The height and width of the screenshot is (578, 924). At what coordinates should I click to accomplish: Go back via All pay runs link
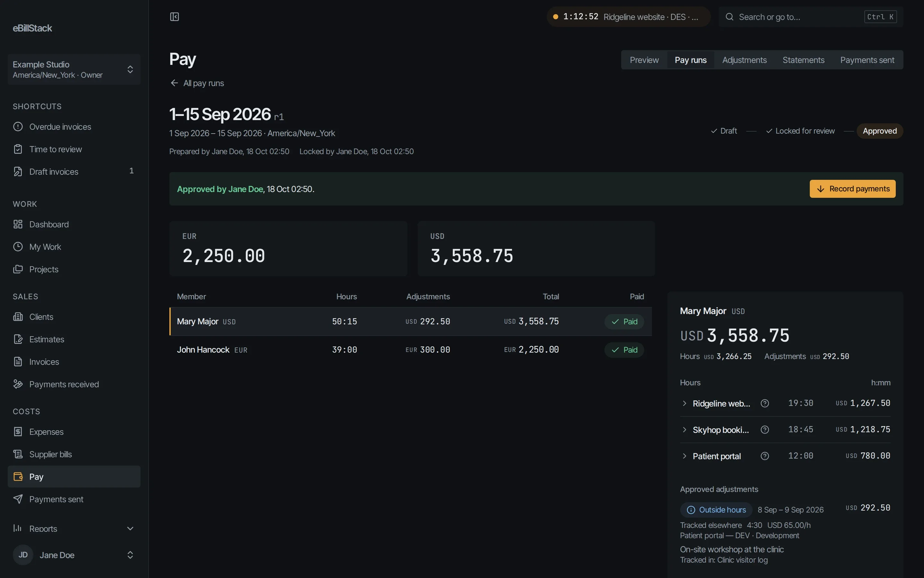click(x=197, y=83)
